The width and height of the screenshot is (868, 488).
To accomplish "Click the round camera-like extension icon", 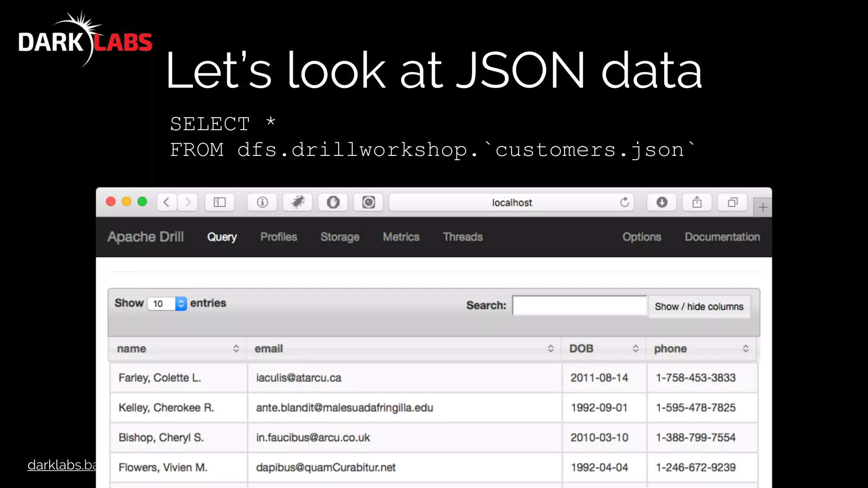I will pyautogui.click(x=369, y=202).
